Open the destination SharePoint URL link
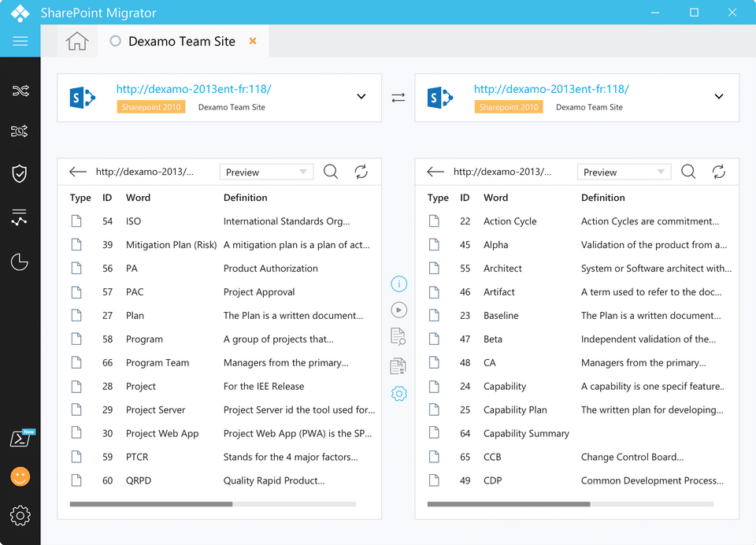 click(551, 89)
